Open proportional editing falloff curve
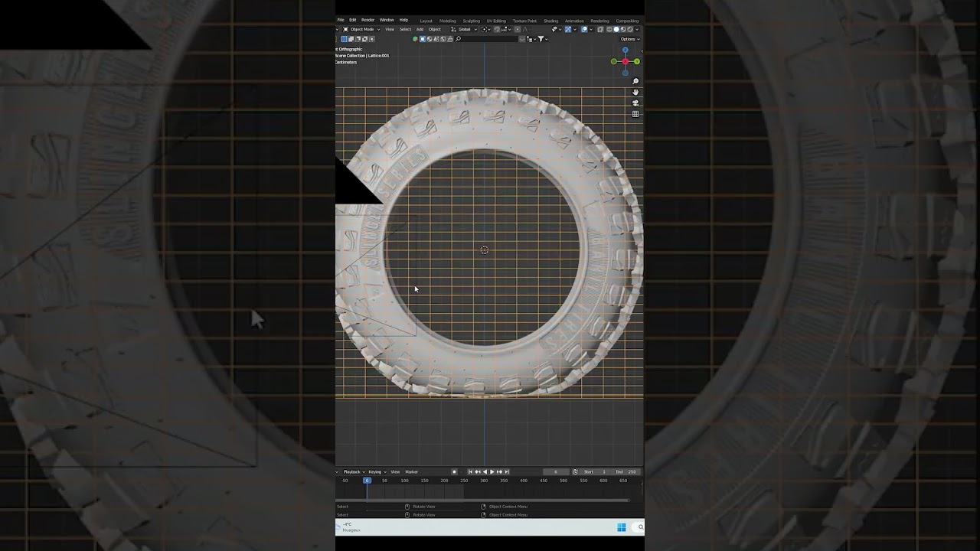The image size is (980, 551). tap(526, 29)
